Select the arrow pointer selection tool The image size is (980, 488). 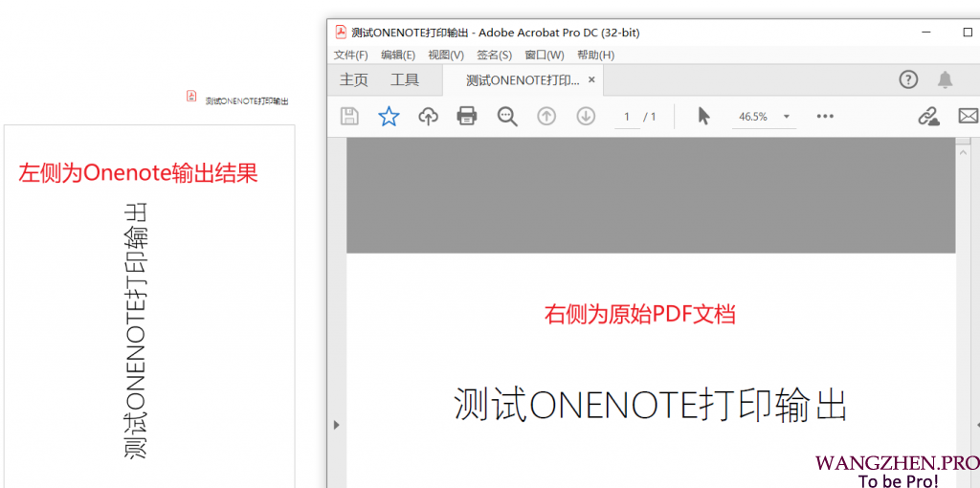click(703, 116)
